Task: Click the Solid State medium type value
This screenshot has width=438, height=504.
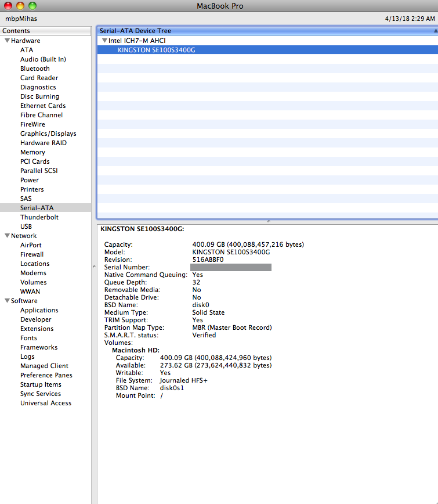Action: point(208,312)
